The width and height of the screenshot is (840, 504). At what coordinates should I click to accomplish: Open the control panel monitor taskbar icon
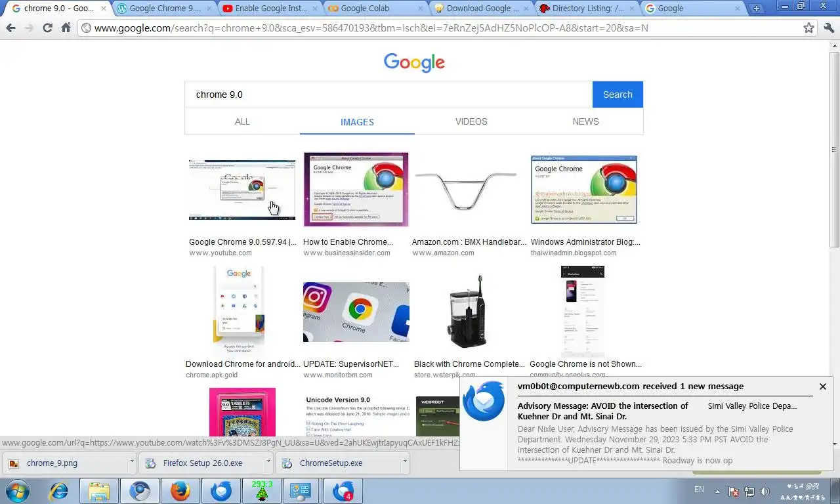pyautogui.click(x=302, y=491)
